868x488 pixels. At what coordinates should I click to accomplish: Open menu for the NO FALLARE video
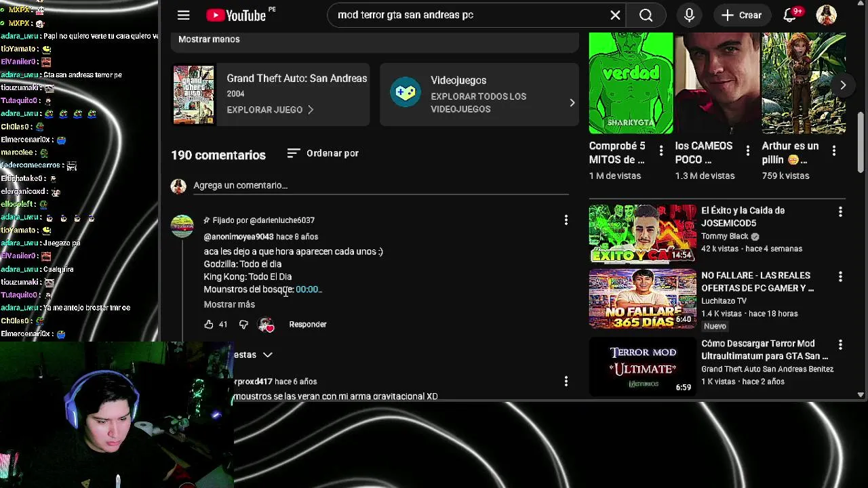840,277
